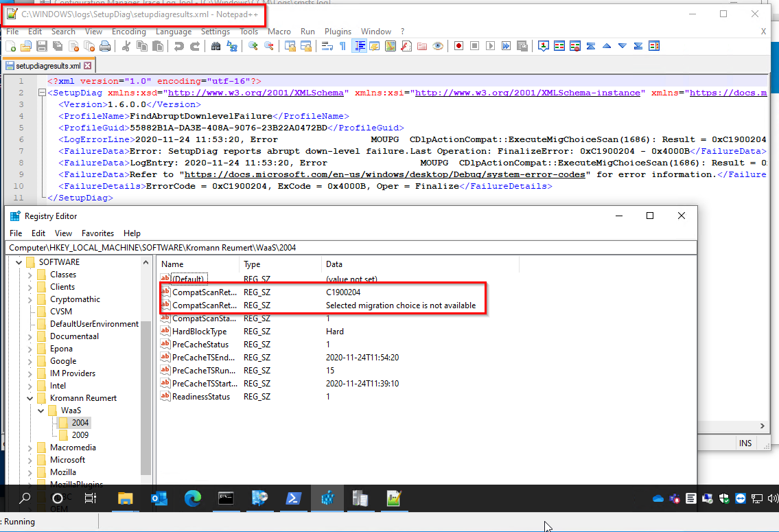
Task: Select the PreCacheTSStart registry value
Action: [205, 384]
